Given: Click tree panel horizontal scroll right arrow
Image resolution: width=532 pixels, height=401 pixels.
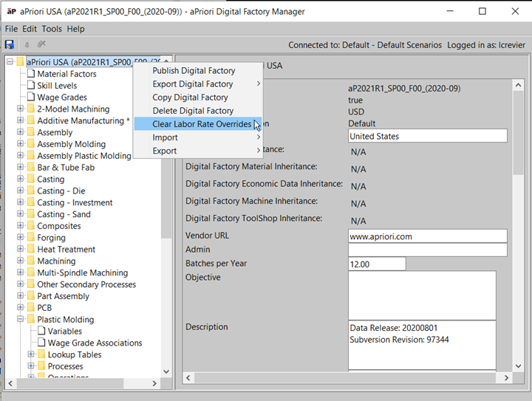Looking at the screenshot, I should coord(154,383).
